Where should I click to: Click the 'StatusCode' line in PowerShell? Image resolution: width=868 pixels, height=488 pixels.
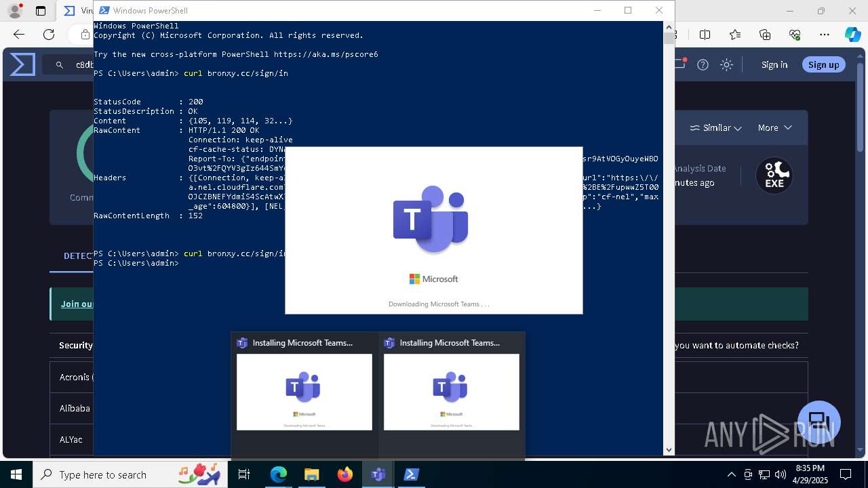coord(149,102)
